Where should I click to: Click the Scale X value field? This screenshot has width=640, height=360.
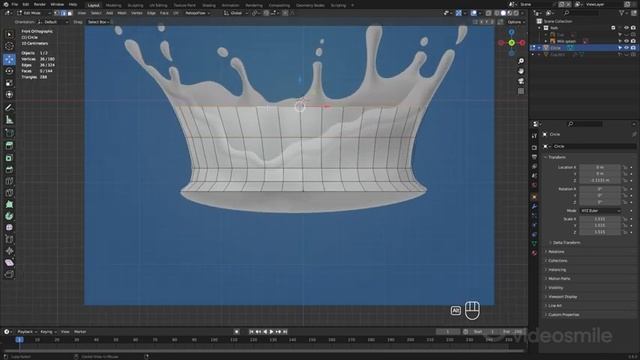600,219
